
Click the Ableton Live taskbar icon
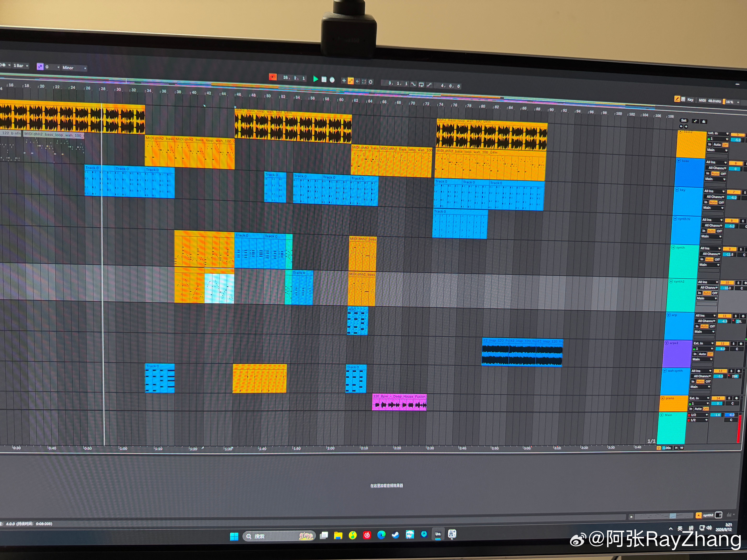(x=438, y=534)
